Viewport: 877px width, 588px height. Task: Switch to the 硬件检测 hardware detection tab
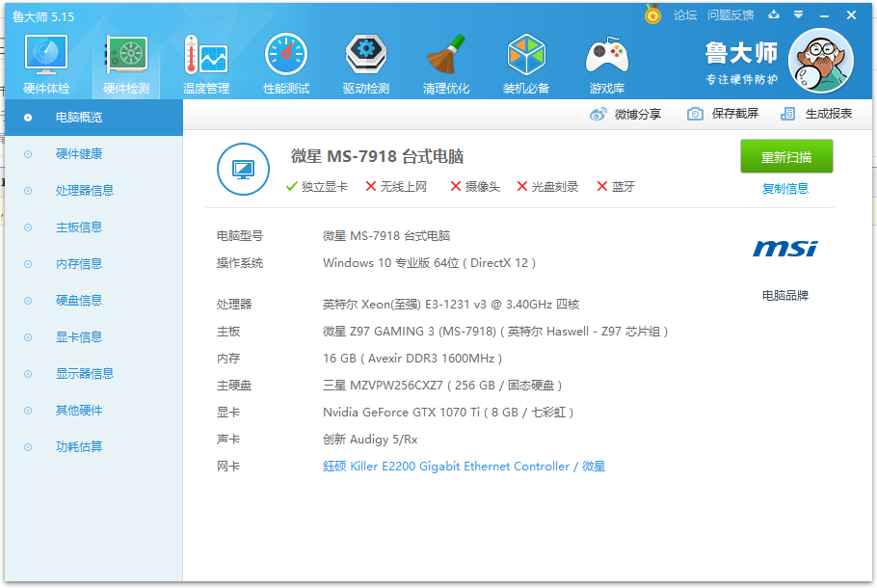click(x=125, y=61)
